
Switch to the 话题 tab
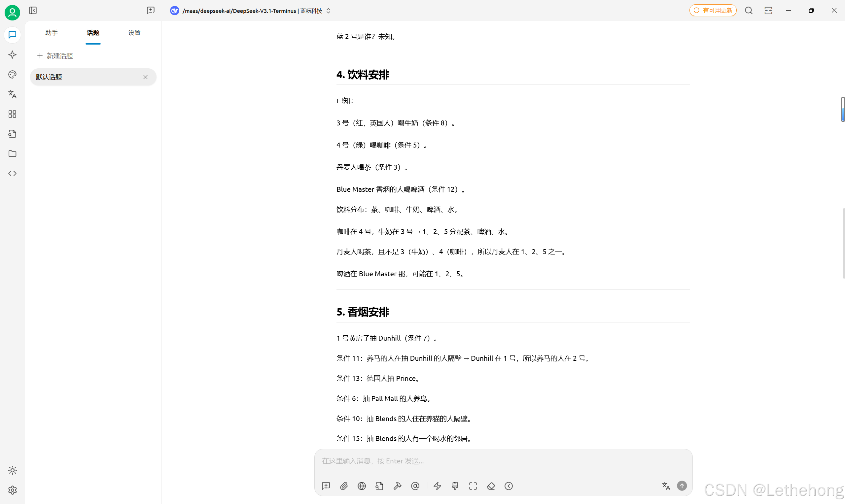93,33
